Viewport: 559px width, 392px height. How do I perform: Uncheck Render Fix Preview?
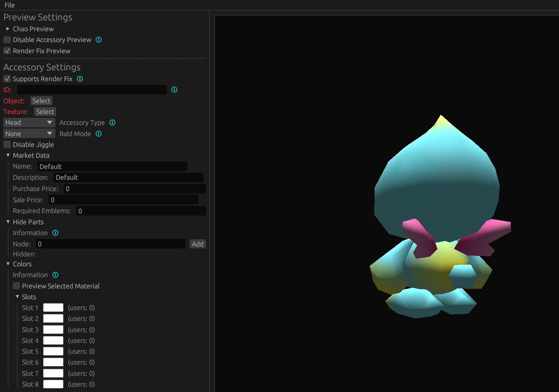(7, 51)
